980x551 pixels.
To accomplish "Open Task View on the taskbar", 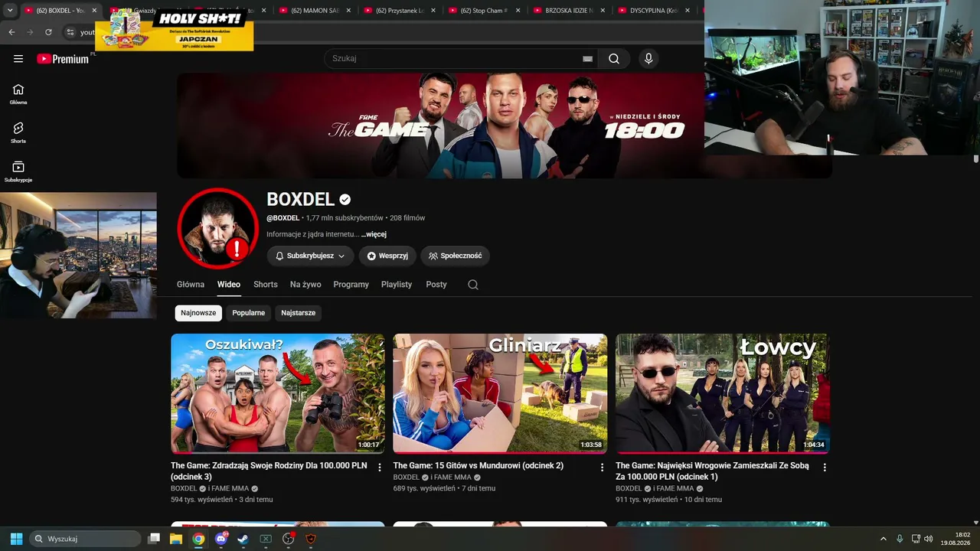I will coord(154,539).
